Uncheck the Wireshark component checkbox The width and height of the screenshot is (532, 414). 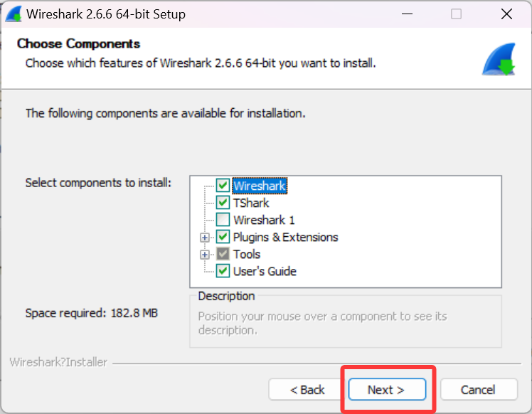click(x=223, y=186)
